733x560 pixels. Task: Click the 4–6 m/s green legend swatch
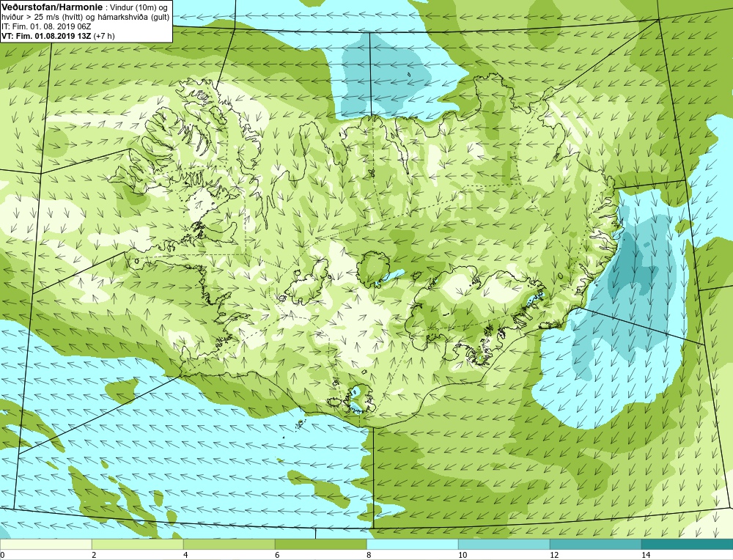(x=229, y=544)
